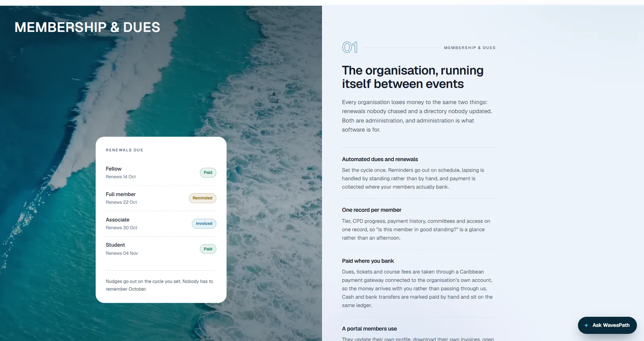644x341 pixels.
Task: Click 'Renews 14 Oct' text
Action: [x=121, y=177]
